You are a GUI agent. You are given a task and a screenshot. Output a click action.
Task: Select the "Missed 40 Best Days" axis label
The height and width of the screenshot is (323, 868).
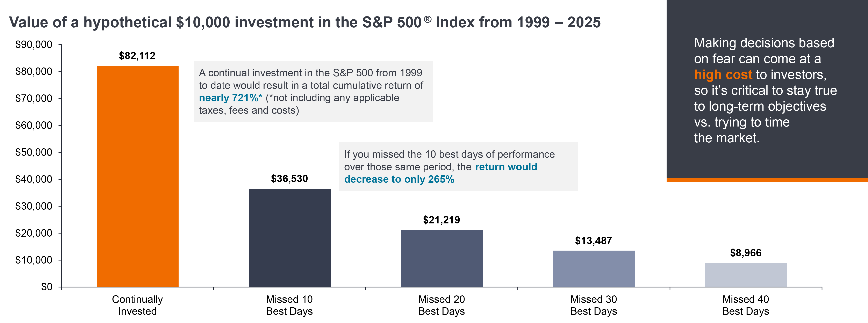click(x=745, y=305)
